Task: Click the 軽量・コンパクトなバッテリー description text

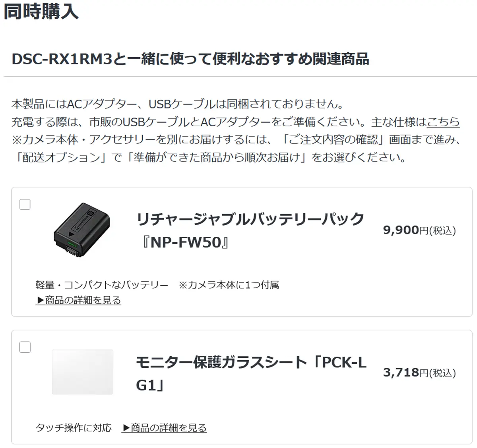Action: point(102,285)
